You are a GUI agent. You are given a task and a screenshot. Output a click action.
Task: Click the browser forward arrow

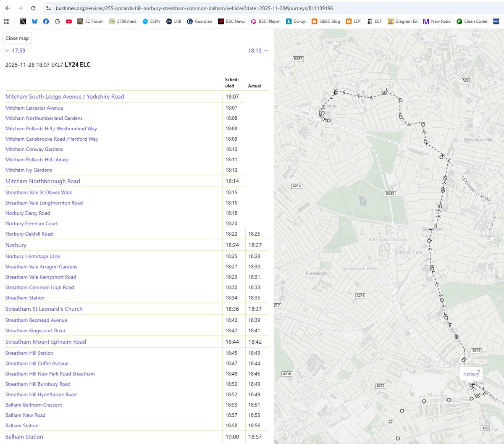20,8
